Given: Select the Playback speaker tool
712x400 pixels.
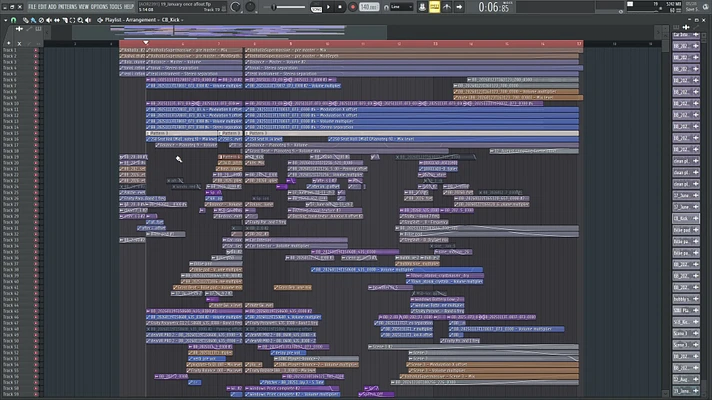Looking at the screenshot, I should 88,20.
